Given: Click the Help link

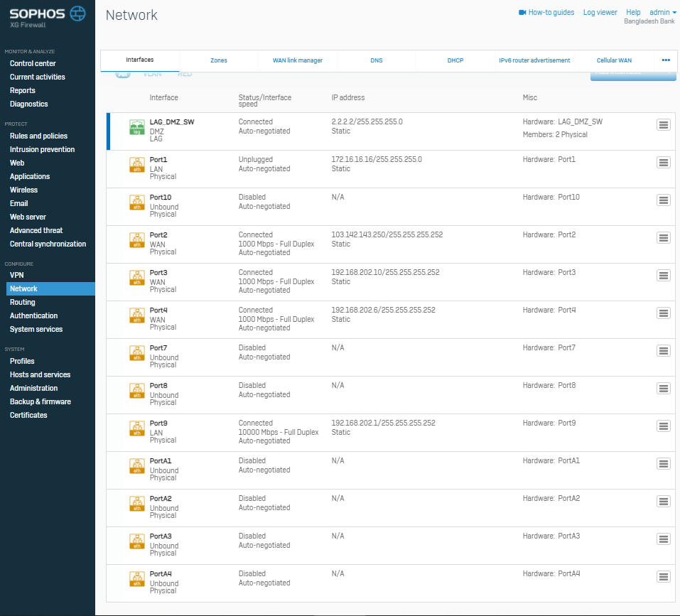Looking at the screenshot, I should coord(633,13).
